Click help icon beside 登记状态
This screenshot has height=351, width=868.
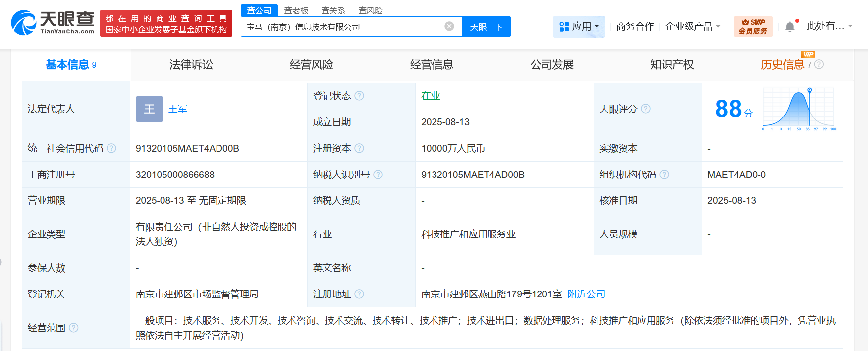359,96
